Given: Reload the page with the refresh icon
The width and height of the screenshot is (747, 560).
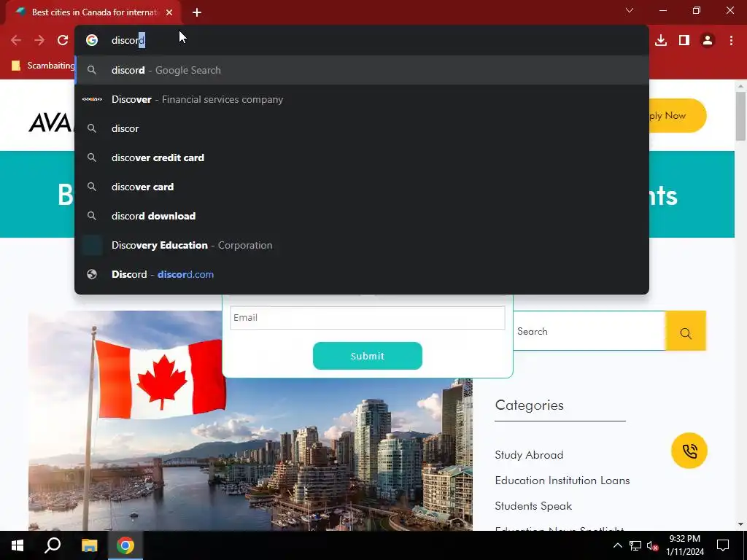Looking at the screenshot, I should pos(63,41).
